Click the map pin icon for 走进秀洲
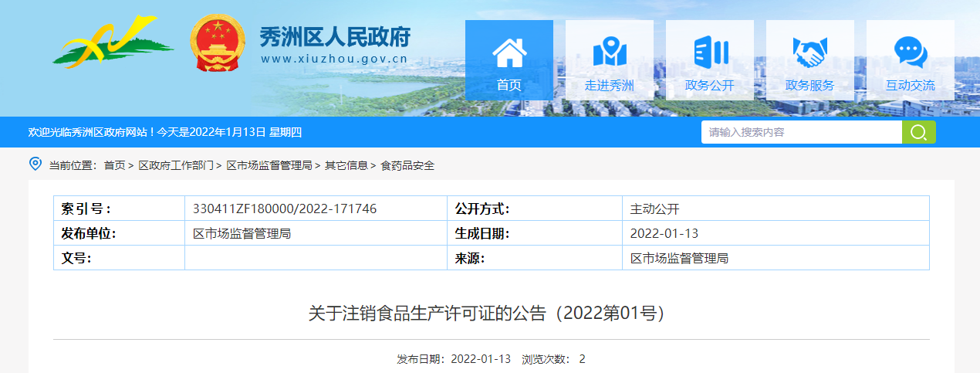The height and width of the screenshot is (373, 980). (x=610, y=52)
